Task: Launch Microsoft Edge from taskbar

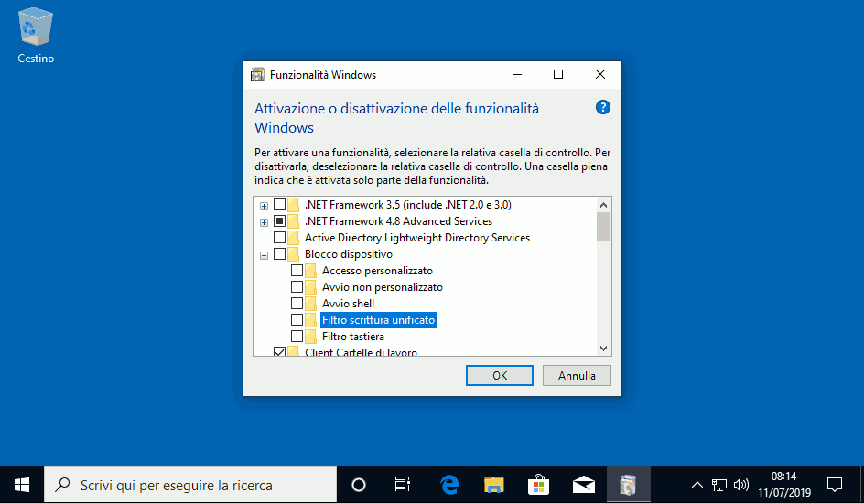Action: pos(449,486)
